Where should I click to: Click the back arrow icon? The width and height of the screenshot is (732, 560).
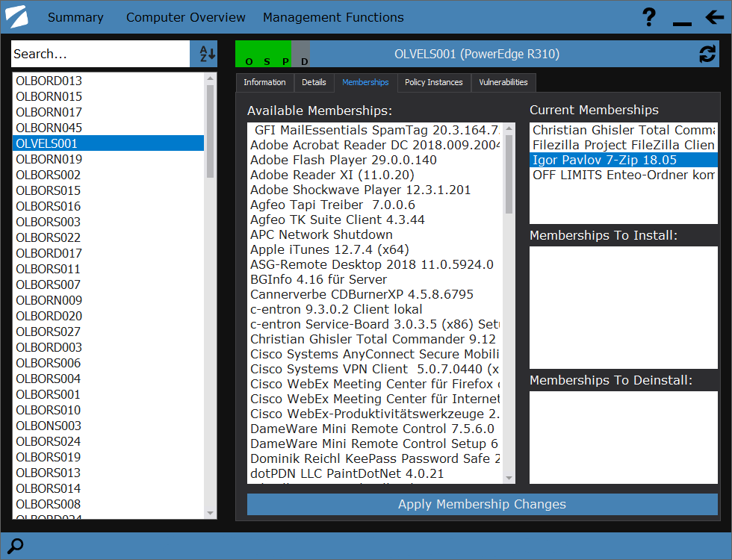715,17
